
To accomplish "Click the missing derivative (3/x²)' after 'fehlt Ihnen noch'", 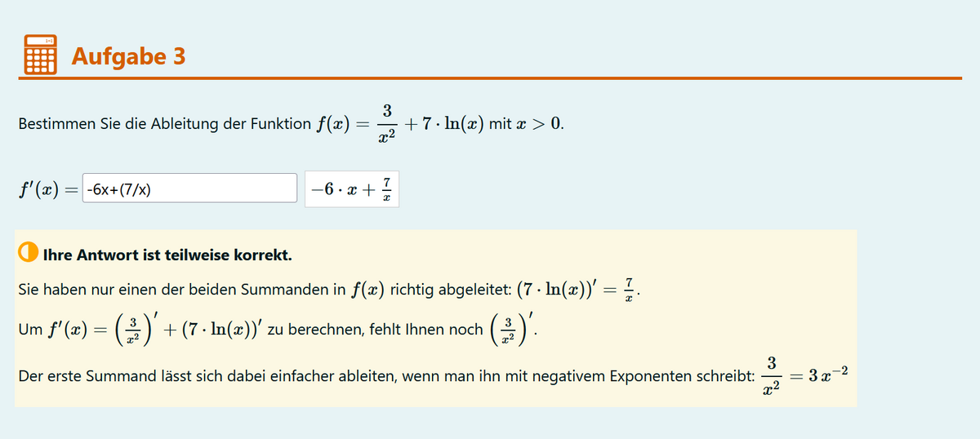I will tap(506, 330).
